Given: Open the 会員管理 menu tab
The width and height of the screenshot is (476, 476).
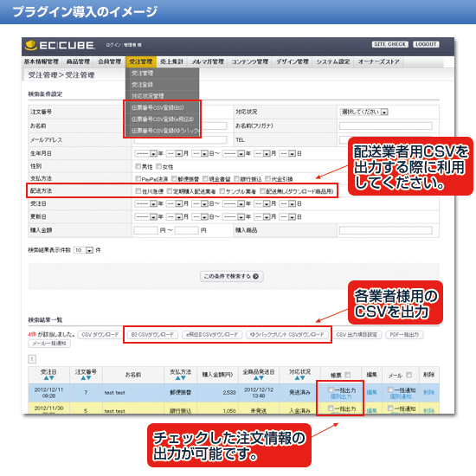Looking at the screenshot, I should click(109, 61).
